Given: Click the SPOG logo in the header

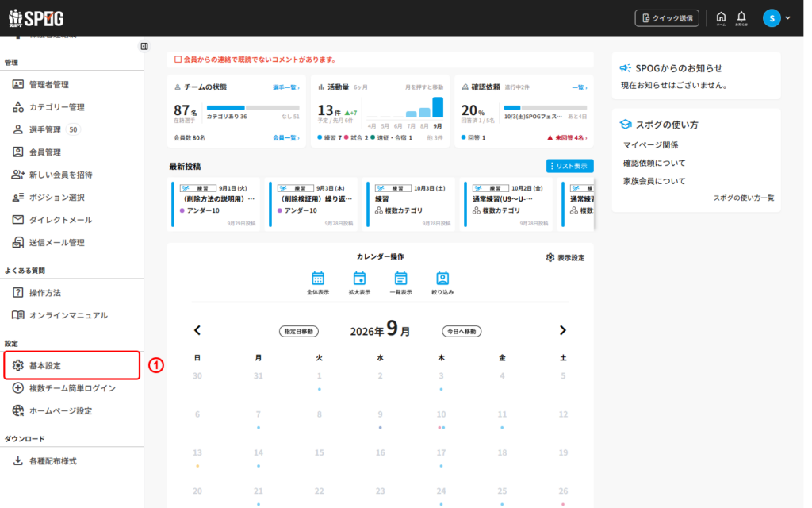Looking at the screenshot, I should (36, 18).
